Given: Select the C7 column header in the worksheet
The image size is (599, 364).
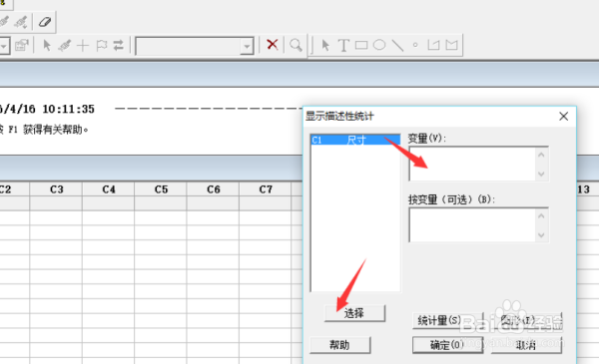Looking at the screenshot, I should tap(266, 189).
